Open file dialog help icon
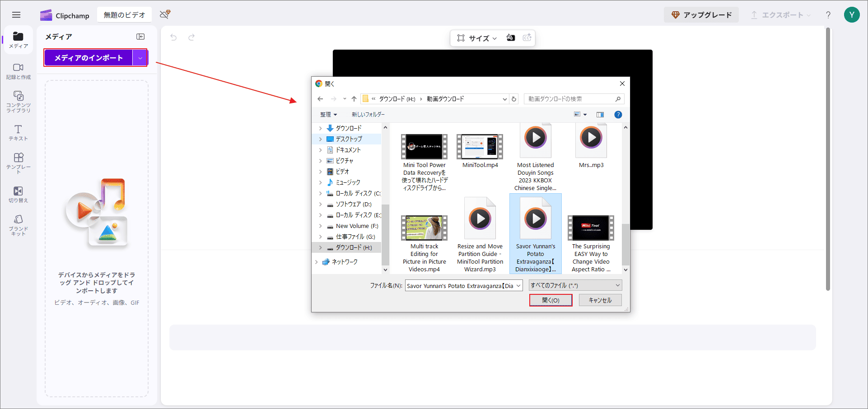The image size is (868, 409). click(618, 115)
